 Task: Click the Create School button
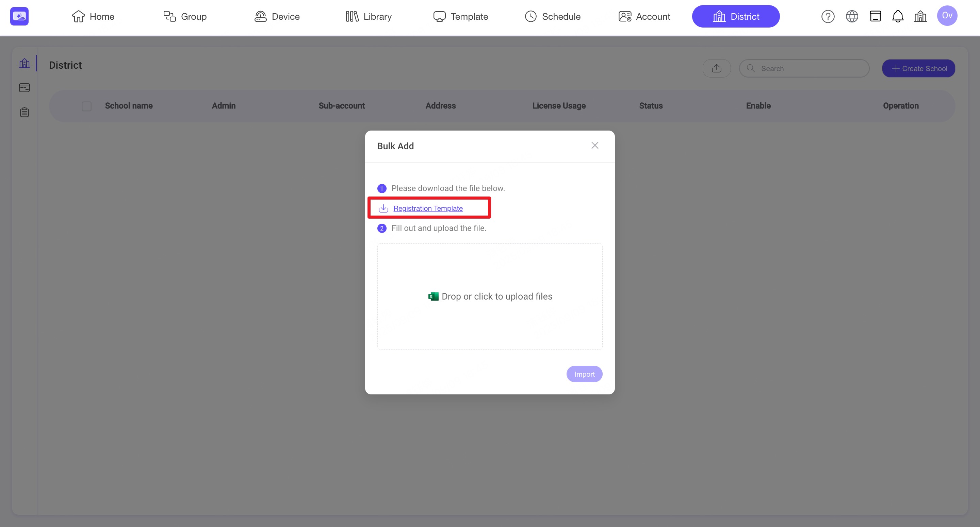[918, 68]
